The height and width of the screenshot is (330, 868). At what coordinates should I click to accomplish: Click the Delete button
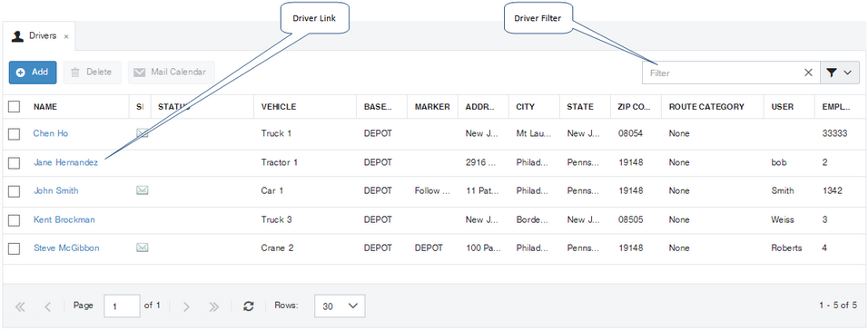(x=92, y=73)
